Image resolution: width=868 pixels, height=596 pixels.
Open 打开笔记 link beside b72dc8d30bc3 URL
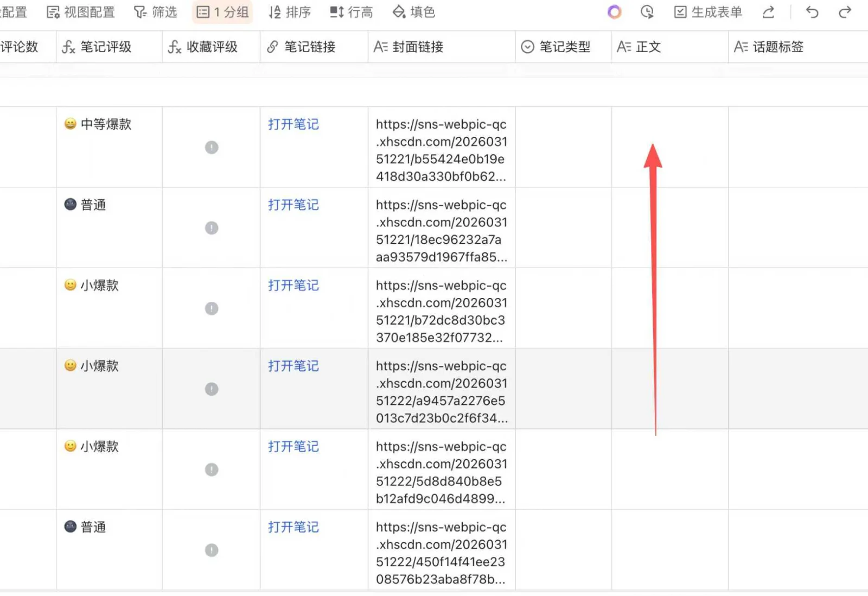293,286
